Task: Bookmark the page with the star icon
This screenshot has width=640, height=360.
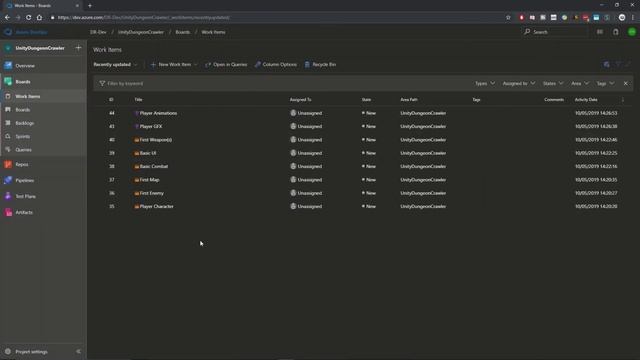Action: [x=508, y=18]
